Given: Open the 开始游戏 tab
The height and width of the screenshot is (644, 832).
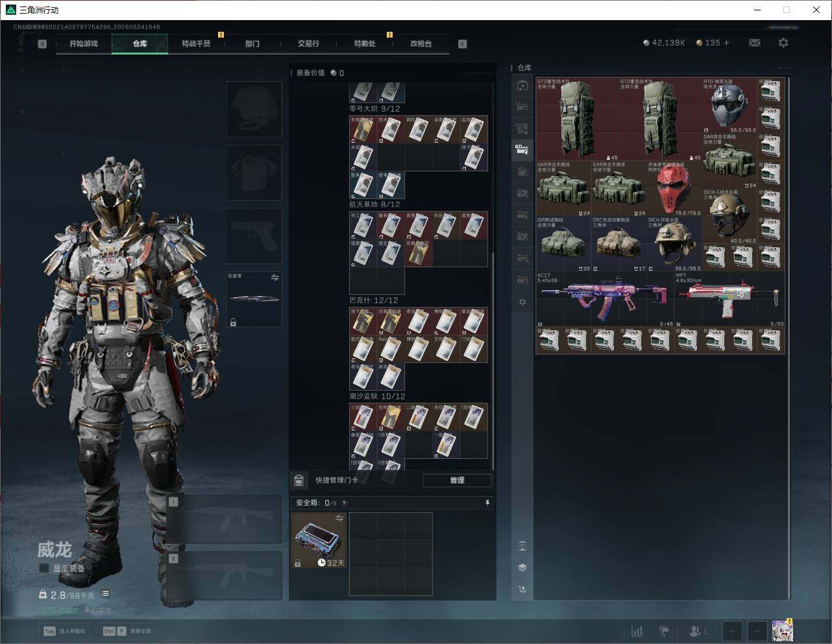Looking at the screenshot, I should click(84, 43).
